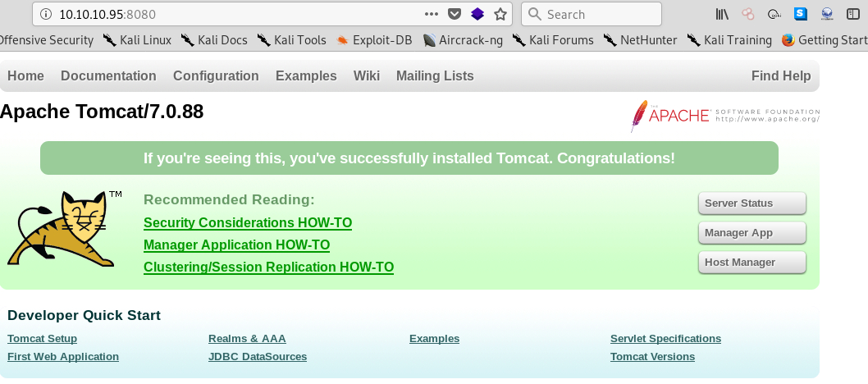Bookmark this page with the star icon
The width and height of the screenshot is (868, 384).
[x=500, y=15]
